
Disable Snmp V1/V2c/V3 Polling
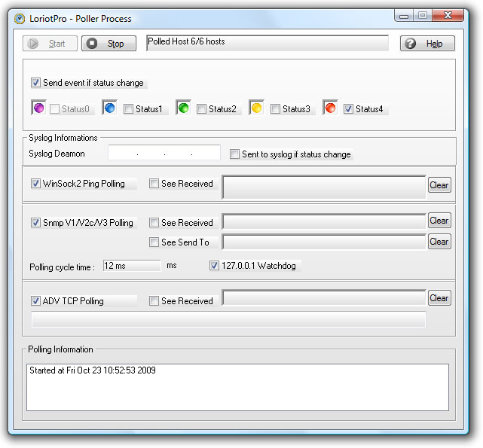pyautogui.click(x=35, y=223)
